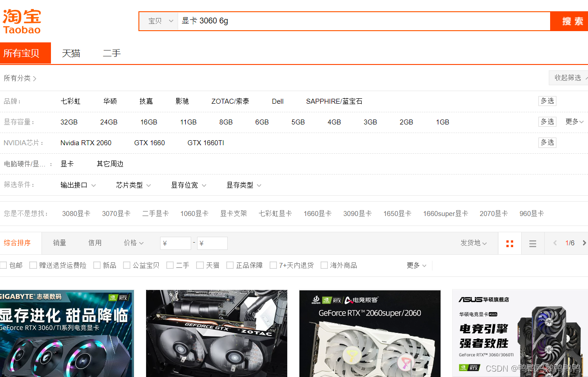Viewport: 588px width, 377px height.
Task: Select 11GB memory capacity
Action: coord(188,122)
